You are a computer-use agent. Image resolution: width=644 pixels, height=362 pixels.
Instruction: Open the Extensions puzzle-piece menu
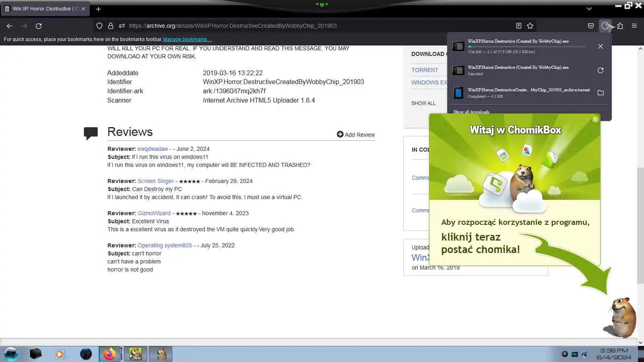click(x=620, y=26)
